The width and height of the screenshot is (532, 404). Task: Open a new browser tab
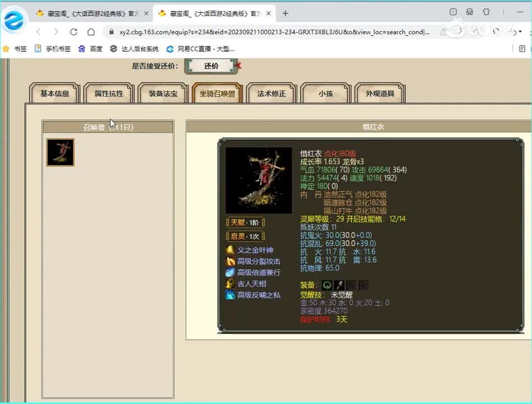(x=285, y=13)
